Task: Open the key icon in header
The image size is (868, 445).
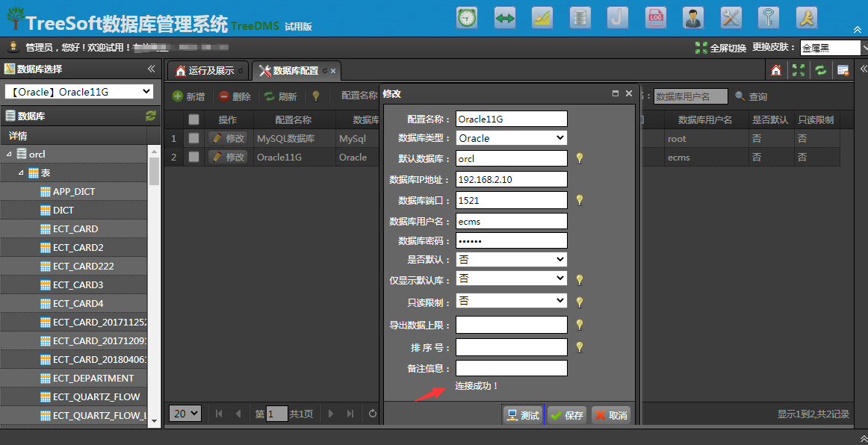Action: tap(769, 18)
